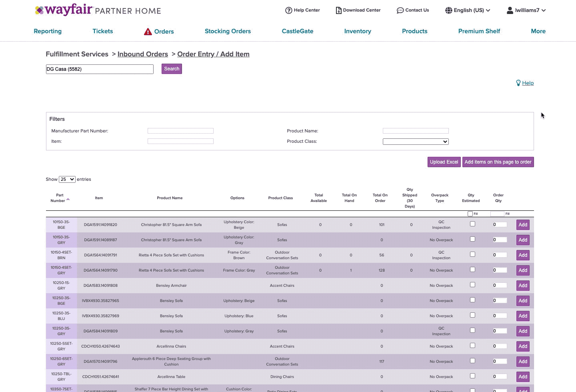Click the red warning icon by Orders
The image size is (576, 392).
click(148, 32)
